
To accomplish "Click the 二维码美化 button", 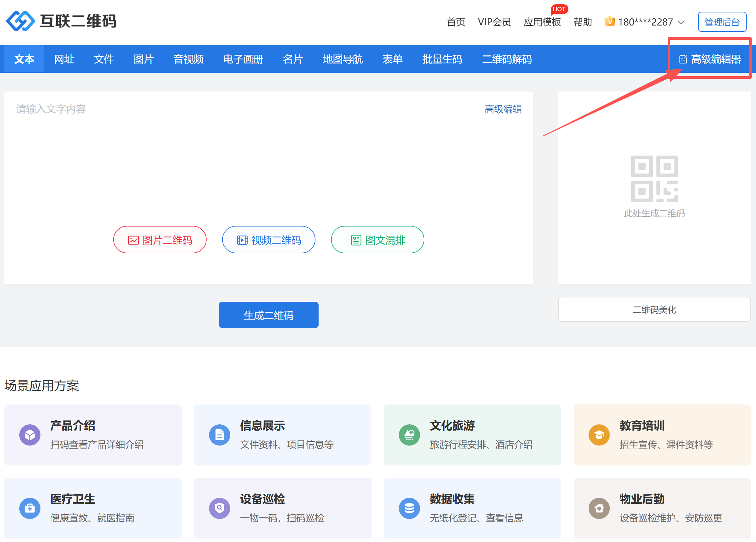I will click(654, 309).
